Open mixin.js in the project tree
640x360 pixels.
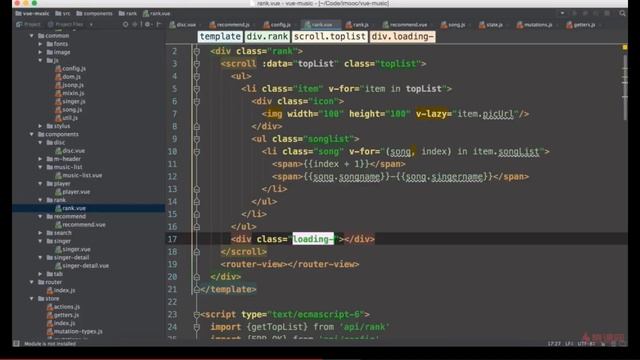click(69, 93)
